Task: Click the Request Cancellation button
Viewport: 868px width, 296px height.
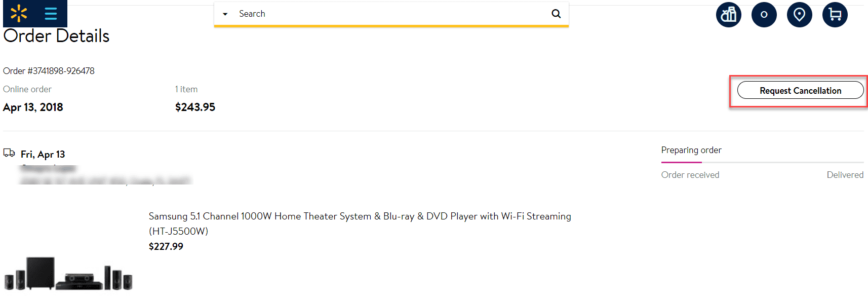Action: (801, 90)
